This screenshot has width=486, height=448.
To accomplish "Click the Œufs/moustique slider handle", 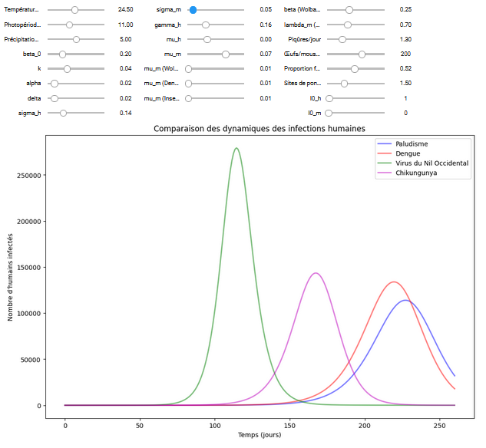I will click(x=362, y=54).
